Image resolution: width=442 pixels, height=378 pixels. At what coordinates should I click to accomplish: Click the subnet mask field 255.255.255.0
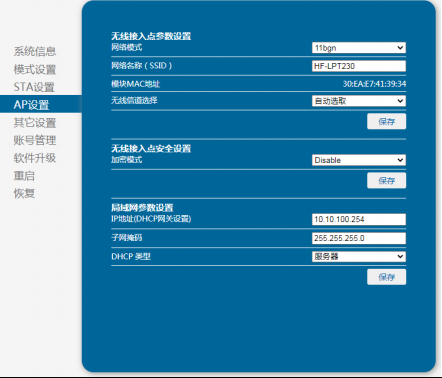[x=359, y=238]
